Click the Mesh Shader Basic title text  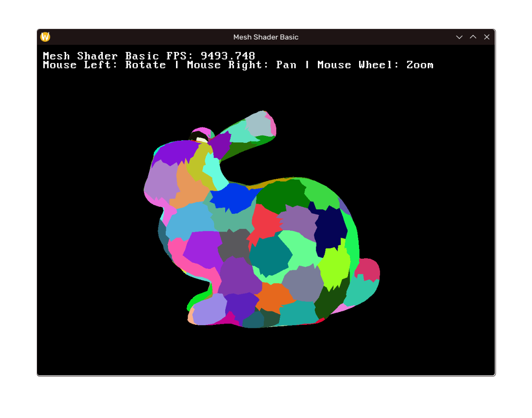266,37
